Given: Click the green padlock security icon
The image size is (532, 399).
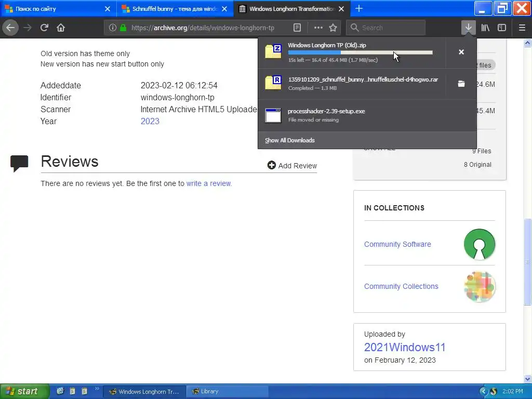Looking at the screenshot, I should click(x=123, y=28).
